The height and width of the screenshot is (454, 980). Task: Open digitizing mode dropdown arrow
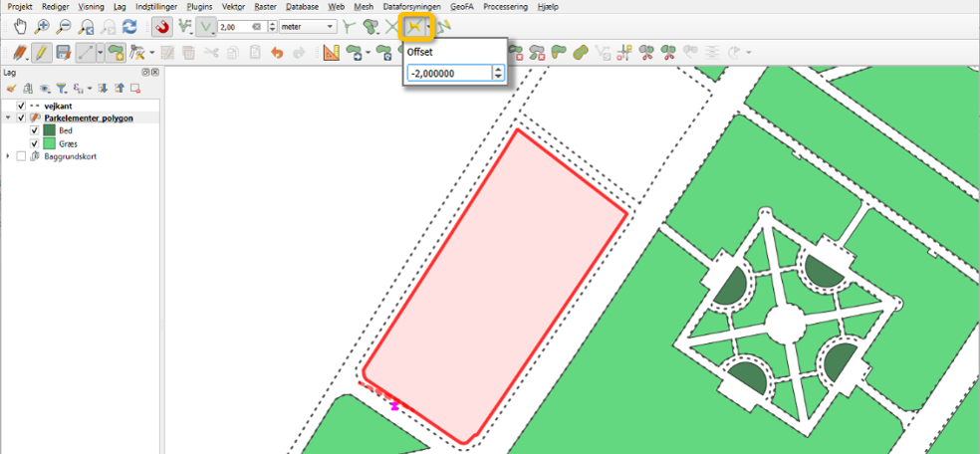coord(100,53)
